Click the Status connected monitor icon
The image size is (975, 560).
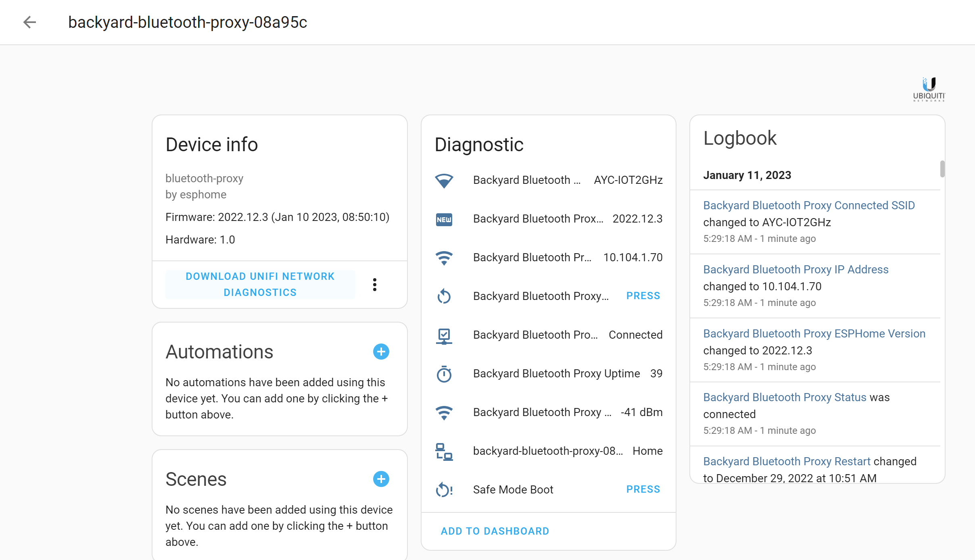tap(444, 335)
